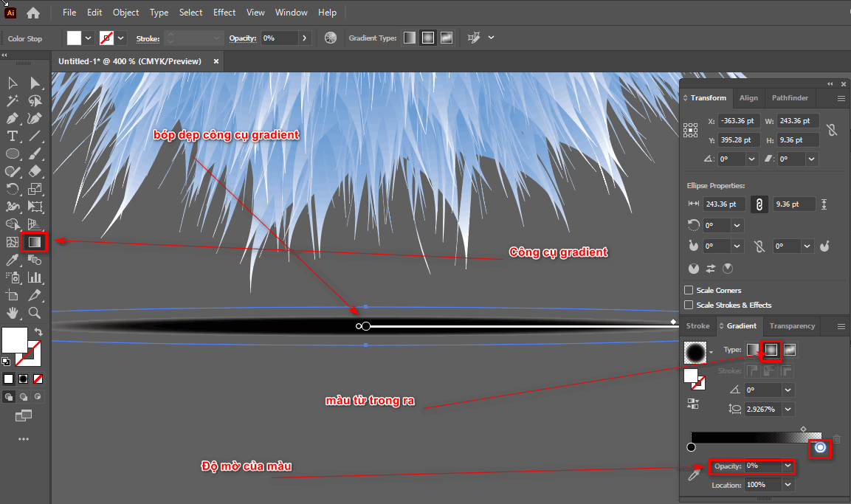The width and height of the screenshot is (851, 504).
Task: Open the gradient Aspect Ratio dropdown
Action: coord(788,409)
